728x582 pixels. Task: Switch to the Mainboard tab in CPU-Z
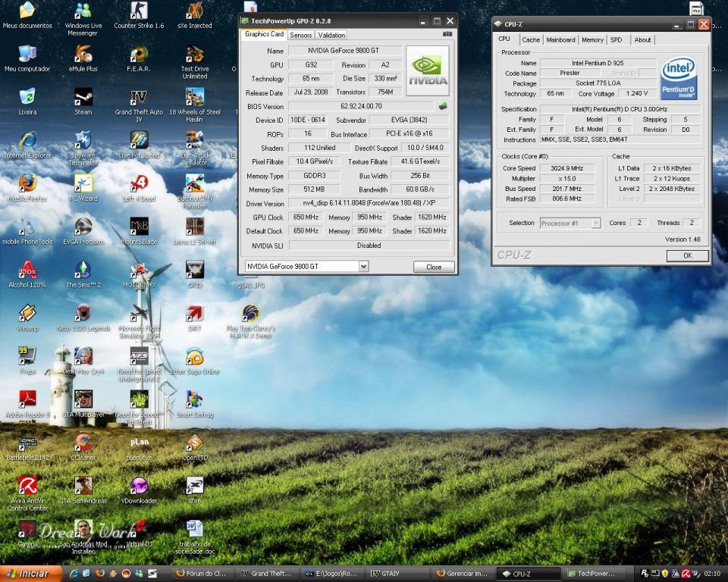click(560, 39)
